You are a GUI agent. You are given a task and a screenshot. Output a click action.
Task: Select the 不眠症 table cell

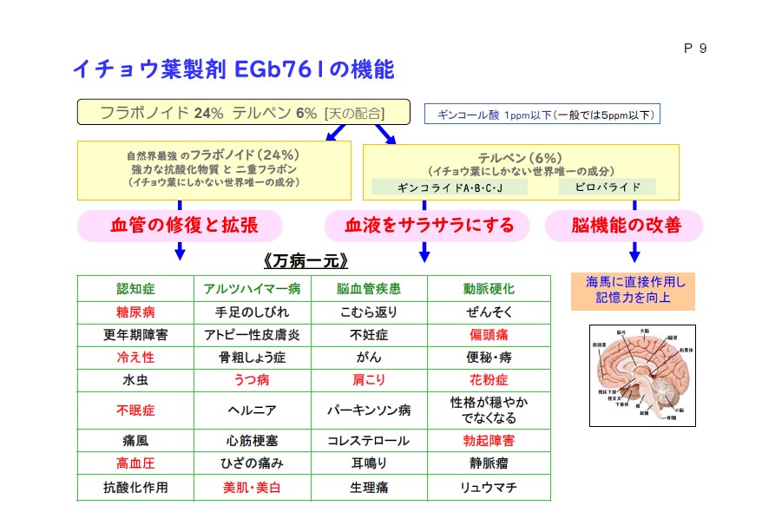135,410
